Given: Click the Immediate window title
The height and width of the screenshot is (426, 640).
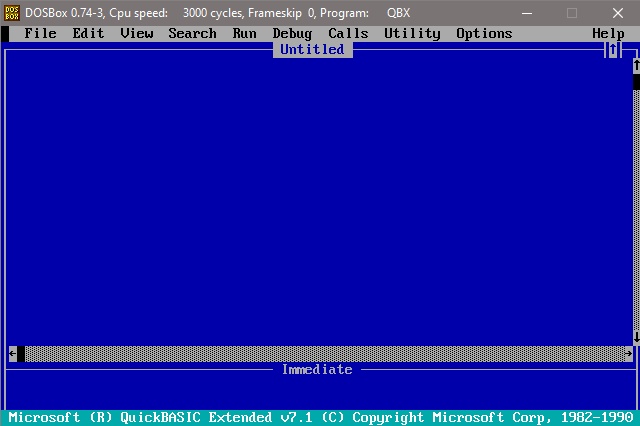Looking at the screenshot, I should pyautogui.click(x=317, y=369).
